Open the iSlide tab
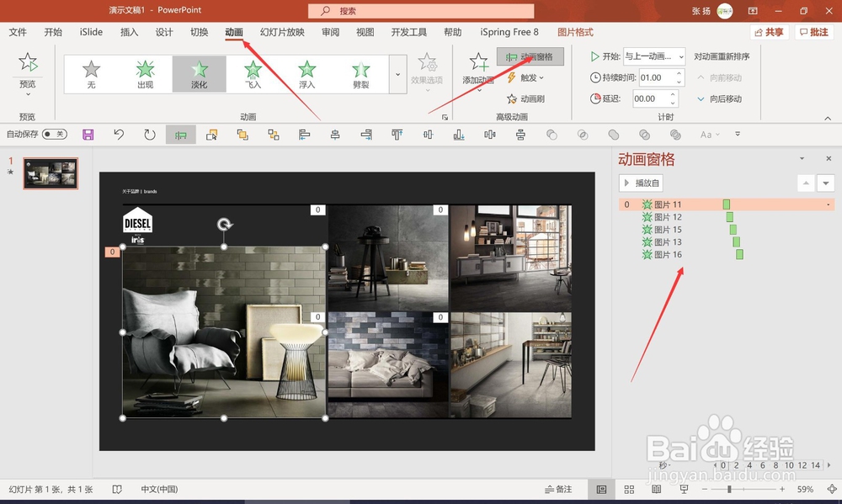This screenshot has width=842, height=504. tap(91, 32)
